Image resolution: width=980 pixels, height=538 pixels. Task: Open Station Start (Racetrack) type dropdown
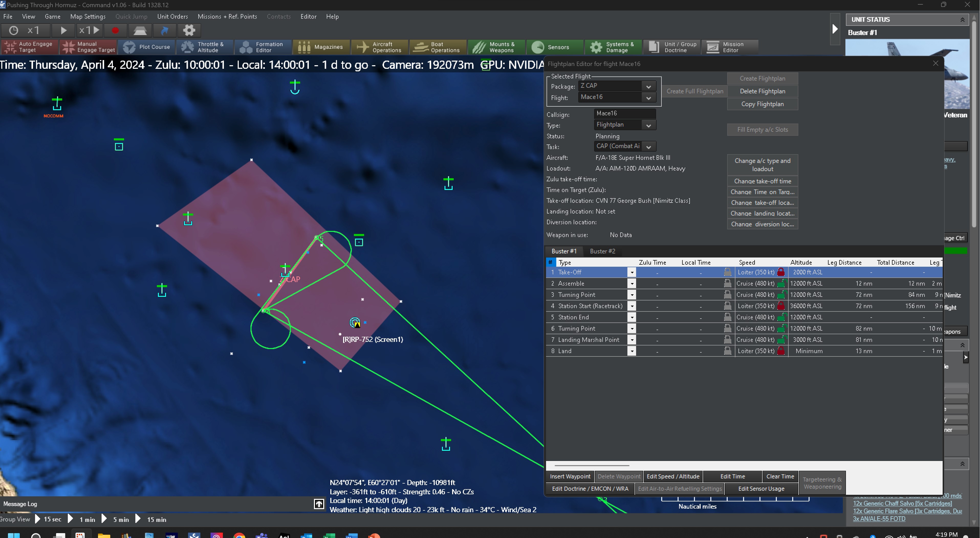pos(632,306)
